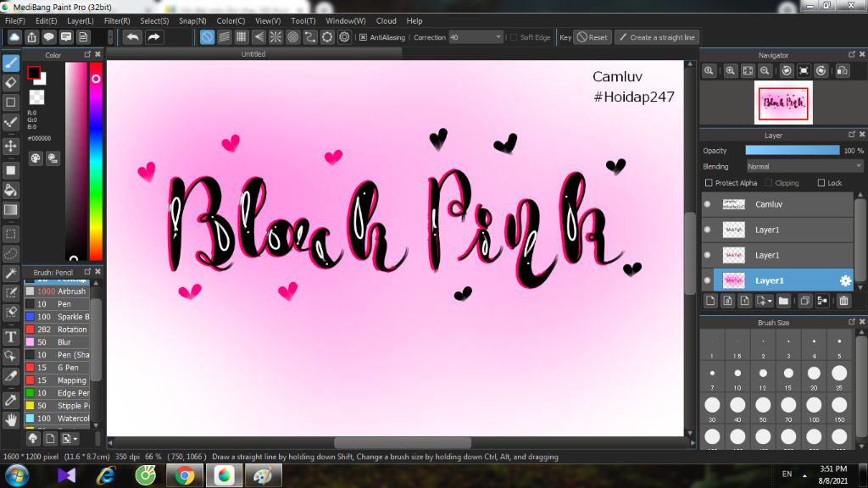This screenshot has width=868, height=488.
Task: Open the Correction value dropdown
Action: coord(498,37)
